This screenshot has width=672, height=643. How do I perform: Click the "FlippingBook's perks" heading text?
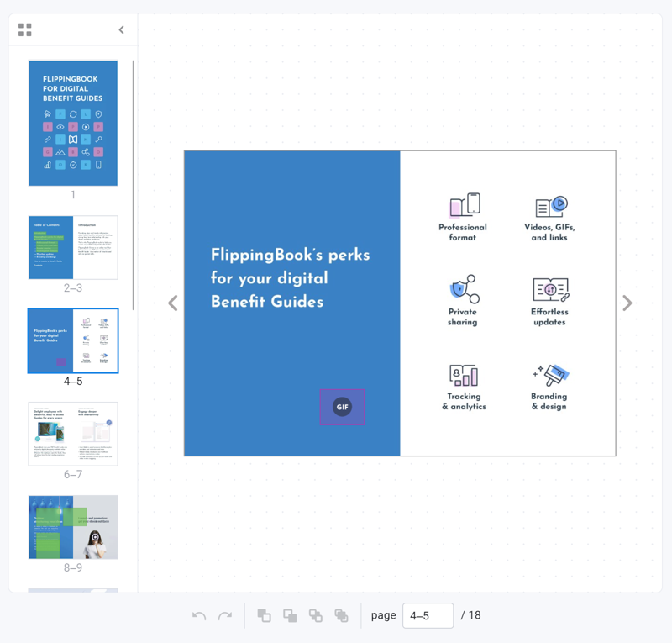tap(290, 278)
